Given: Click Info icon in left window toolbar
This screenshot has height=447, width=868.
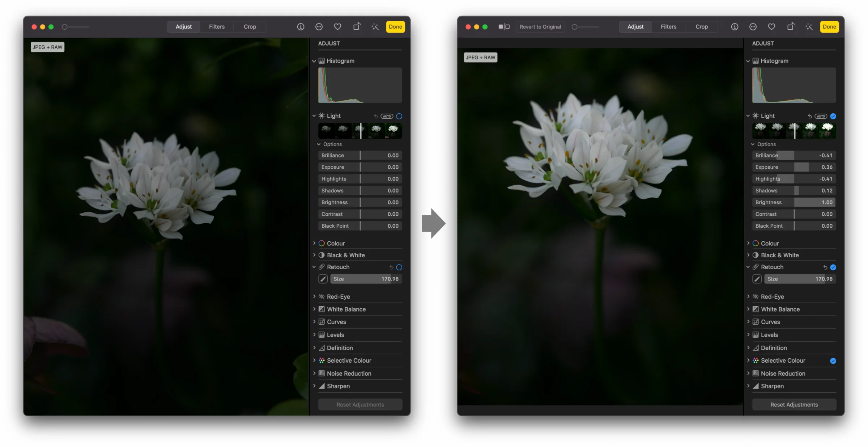Looking at the screenshot, I should click(301, 27).
